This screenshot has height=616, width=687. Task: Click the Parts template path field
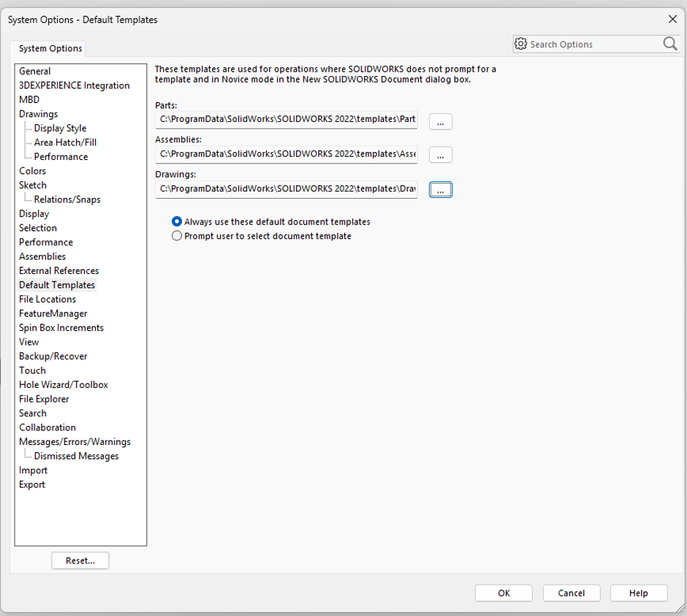coord(286,120)
